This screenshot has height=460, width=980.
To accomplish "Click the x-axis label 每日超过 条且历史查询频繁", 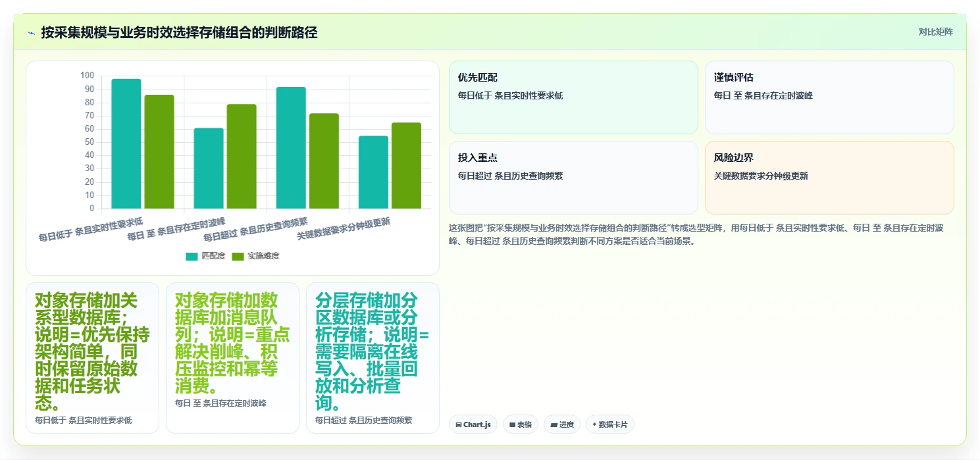I will [255, 229].
